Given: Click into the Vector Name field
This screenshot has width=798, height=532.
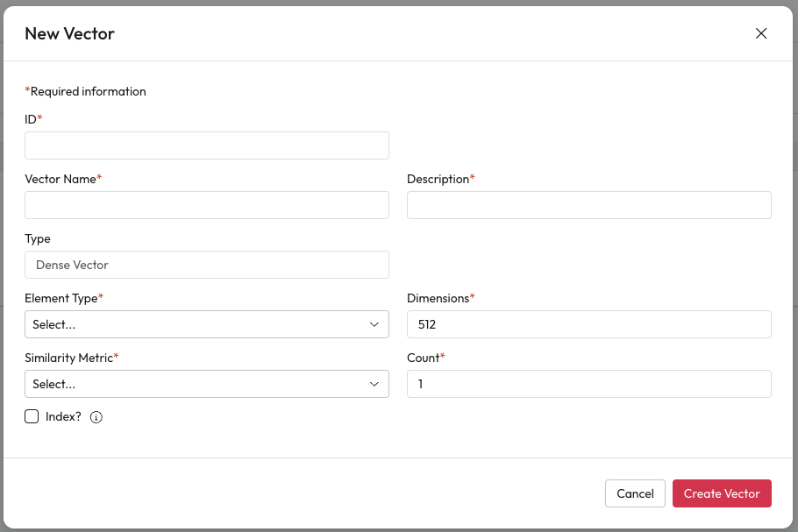Looking at the screenshot, I should point(206,205).
